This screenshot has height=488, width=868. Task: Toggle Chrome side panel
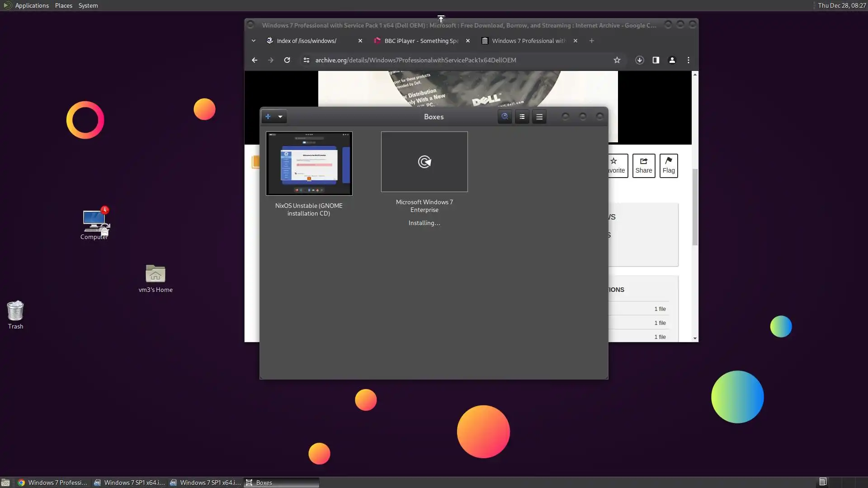point(656,60)
